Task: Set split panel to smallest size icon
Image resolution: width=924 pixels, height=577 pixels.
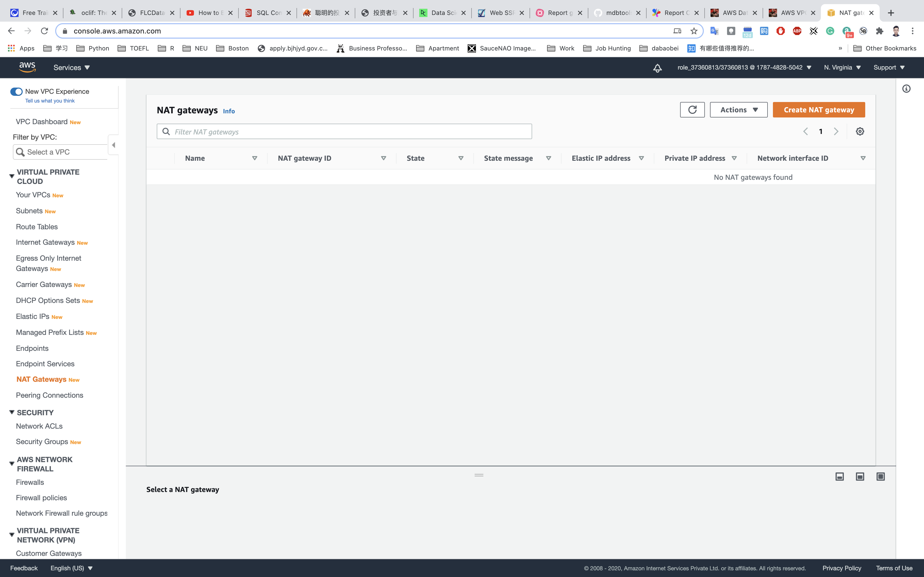Action: 839,476
